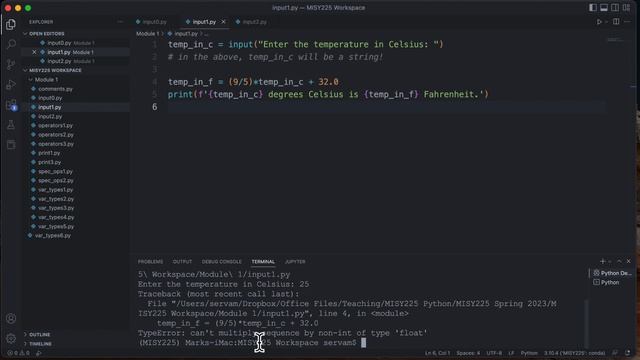
Task: Select input2.py in Open Editors list
Action: (59, 61)
